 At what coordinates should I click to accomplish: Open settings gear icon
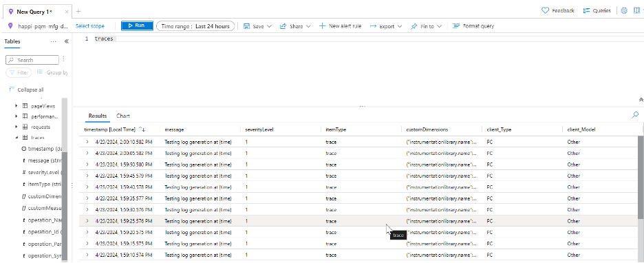[624, 11]
